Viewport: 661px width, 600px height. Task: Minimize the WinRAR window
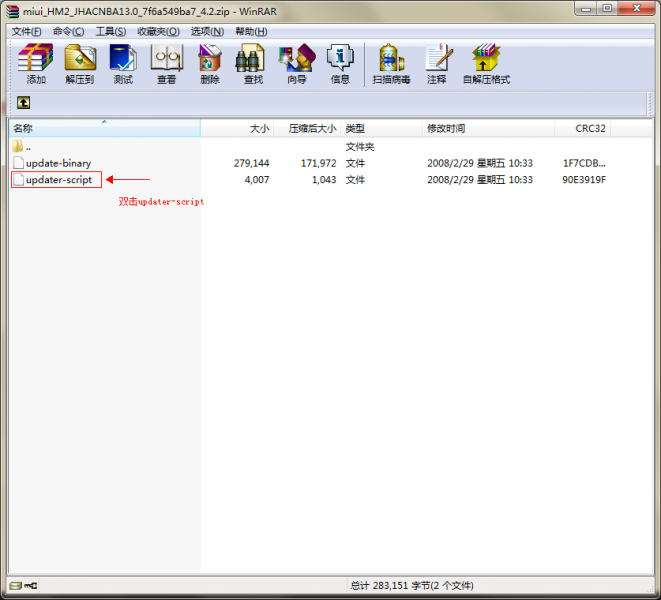[586, 8]
